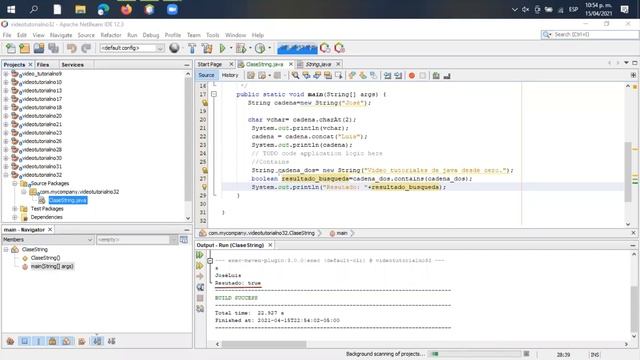
Task: Click the Open Project toolbar icon
Action: tap(39, 48)
